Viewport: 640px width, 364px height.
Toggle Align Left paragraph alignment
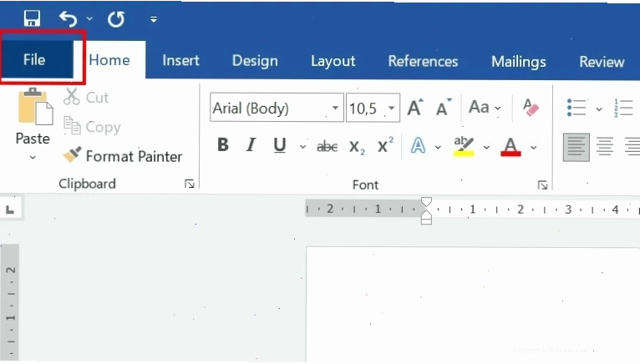[x=576, y=147]
